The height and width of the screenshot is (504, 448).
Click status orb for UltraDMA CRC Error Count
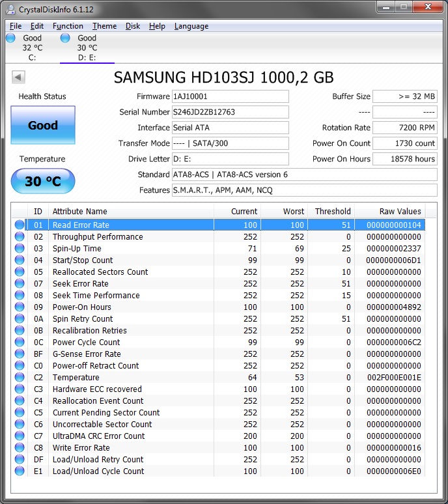20,436
